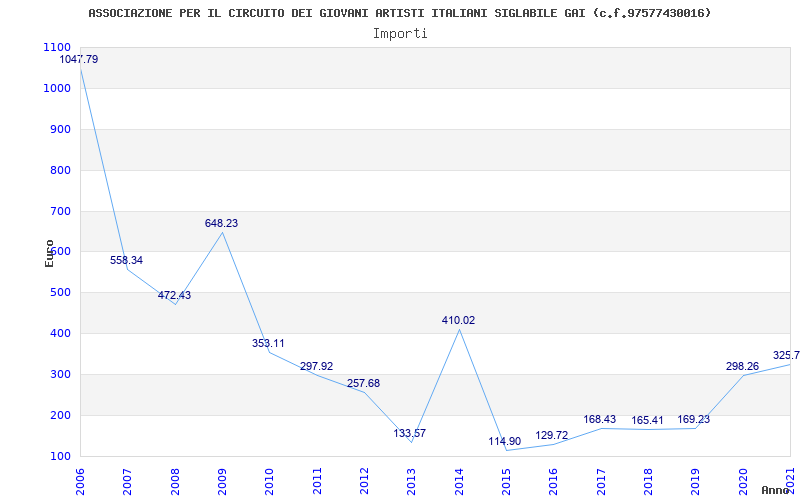This screenshot has height=500, width=800.
Task: Click the 100 y-axis label
Action: (x=60, y=456)
